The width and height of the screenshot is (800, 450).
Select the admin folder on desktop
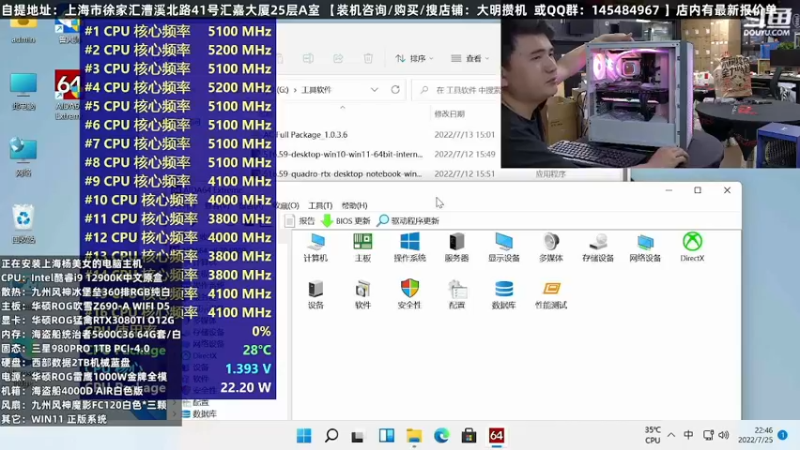(x=23, y=31)
